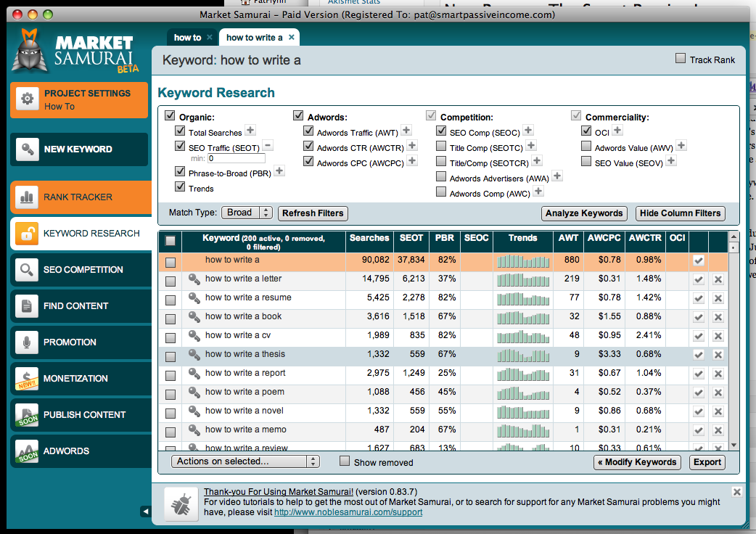Close the 'how to write a' tab
The width and height of the screenshot is (756, 534).
(x=291, y=37)
